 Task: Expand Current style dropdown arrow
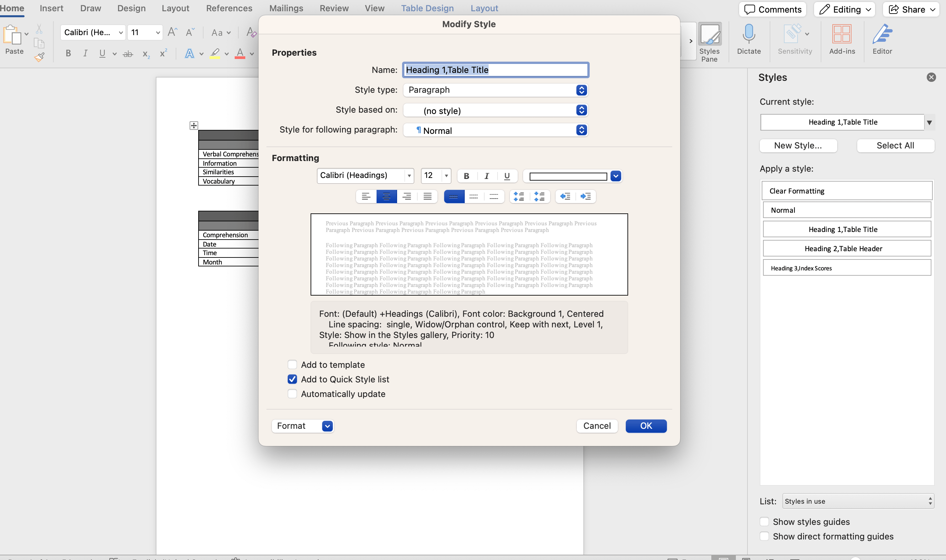click(x=929, y=122)
